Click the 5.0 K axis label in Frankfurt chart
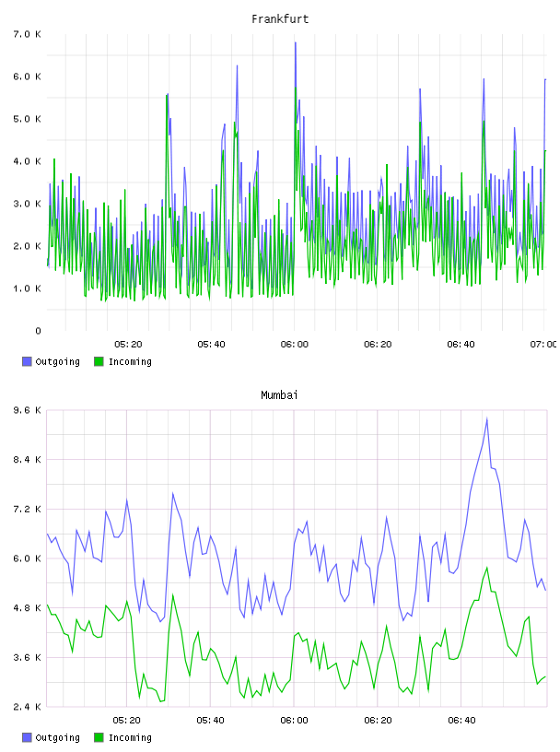 coord(28,119)
